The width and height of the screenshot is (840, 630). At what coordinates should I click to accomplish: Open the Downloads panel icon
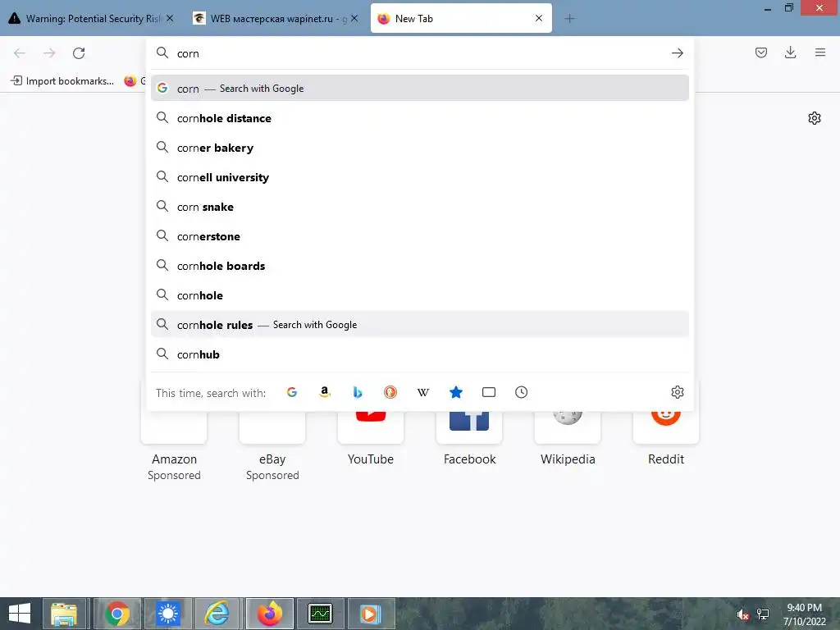pyautogui.click(x=790, y=52)
